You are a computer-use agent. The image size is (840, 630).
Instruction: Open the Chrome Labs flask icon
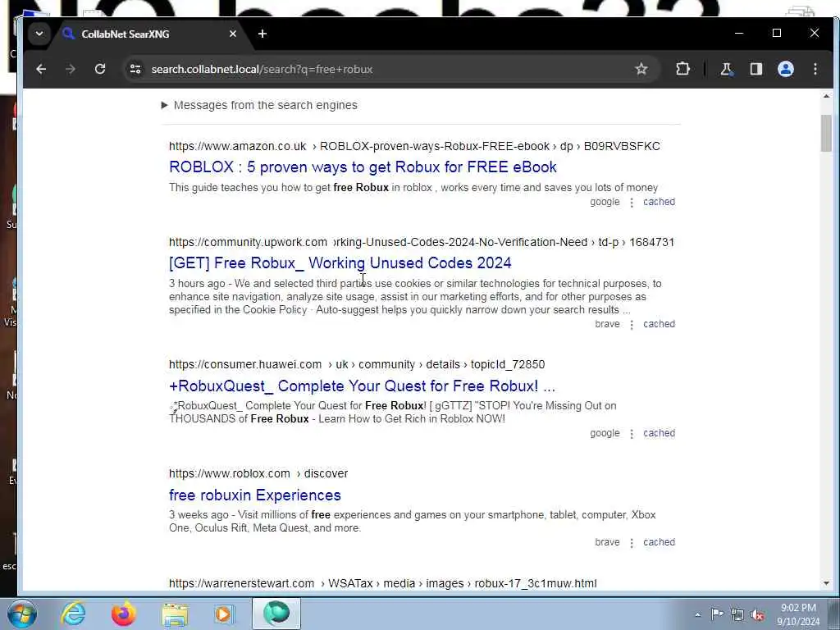coord(726,69)
